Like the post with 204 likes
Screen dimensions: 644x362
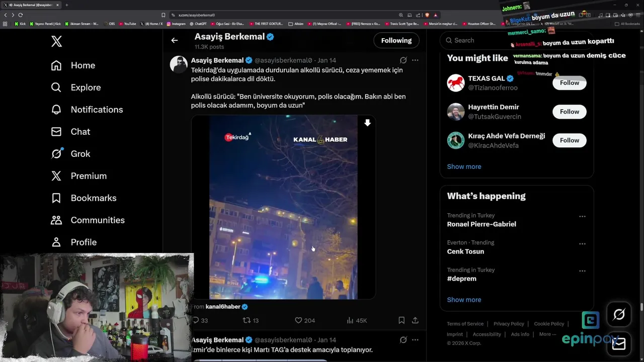click(x=305, y=320)
